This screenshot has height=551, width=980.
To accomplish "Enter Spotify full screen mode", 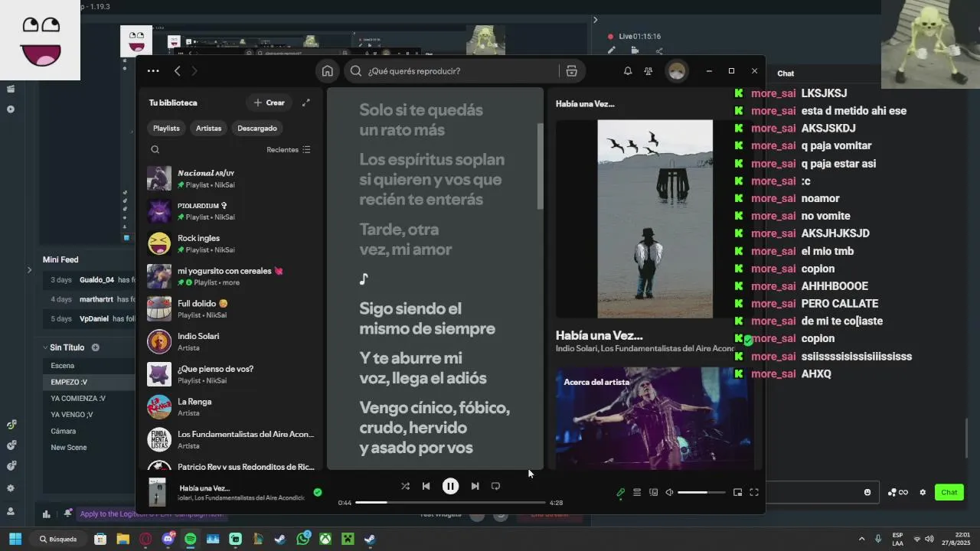I will pyautogui.click(x=754, y=492).
